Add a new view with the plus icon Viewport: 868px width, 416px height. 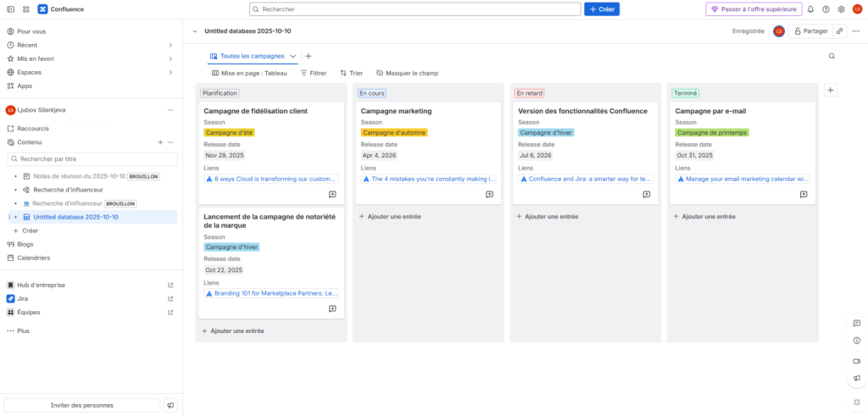309,56
